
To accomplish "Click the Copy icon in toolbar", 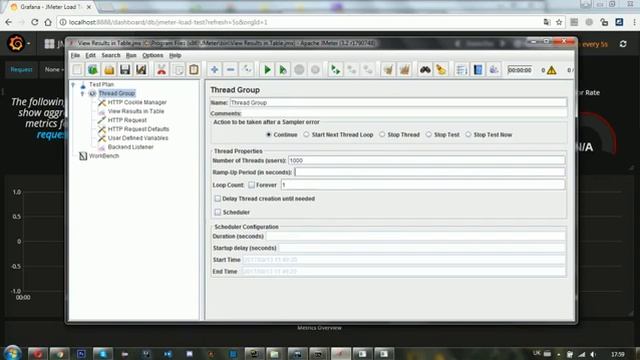I will [178, 70].
